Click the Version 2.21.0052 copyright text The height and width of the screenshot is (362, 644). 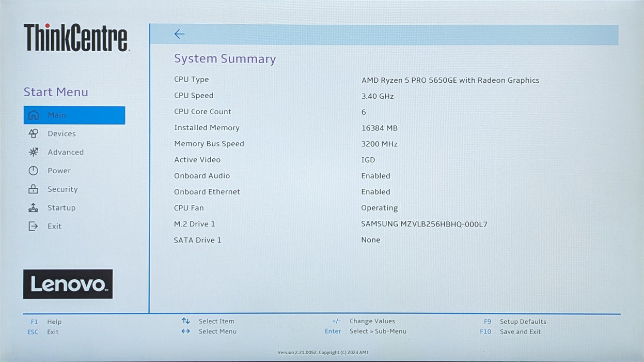click(323, 353)
